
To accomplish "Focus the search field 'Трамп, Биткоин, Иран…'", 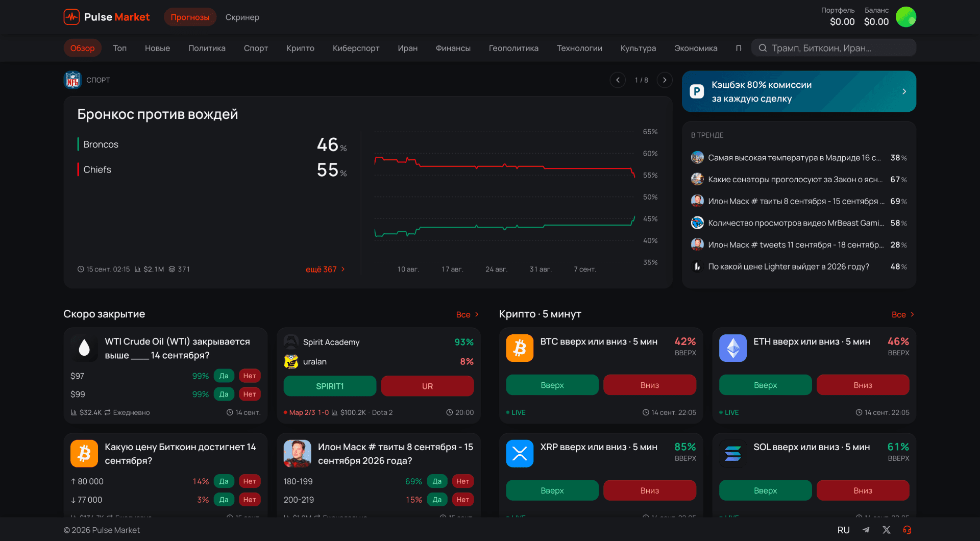I will coord(834,48).
